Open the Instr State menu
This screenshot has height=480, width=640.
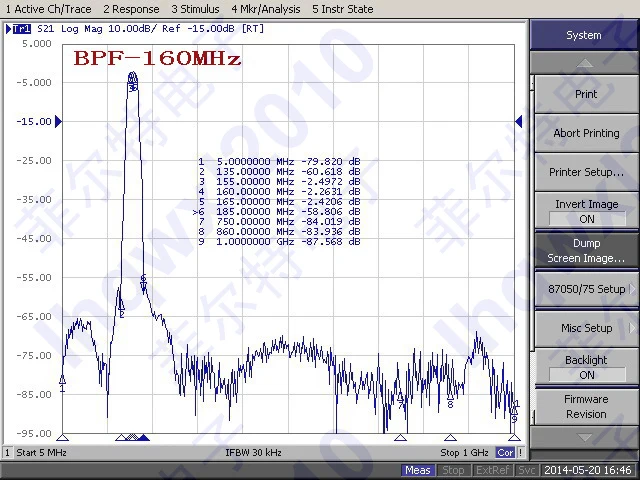(x=342, y=9)
